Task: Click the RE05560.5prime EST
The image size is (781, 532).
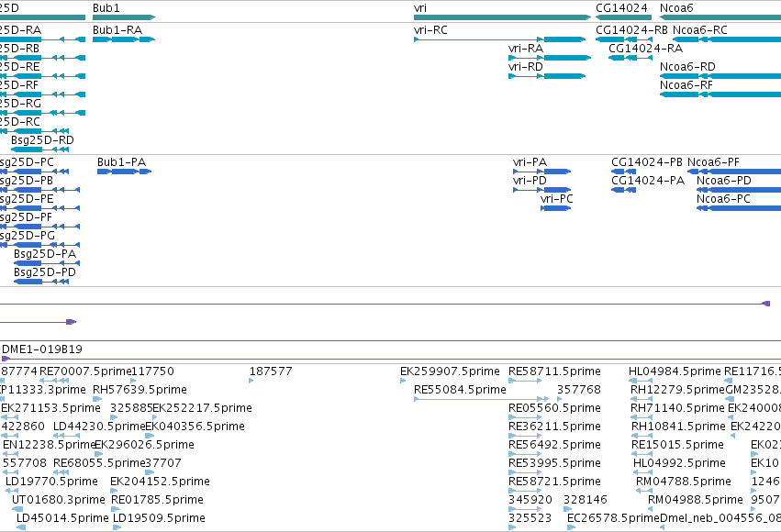Action: coord(525,417)
